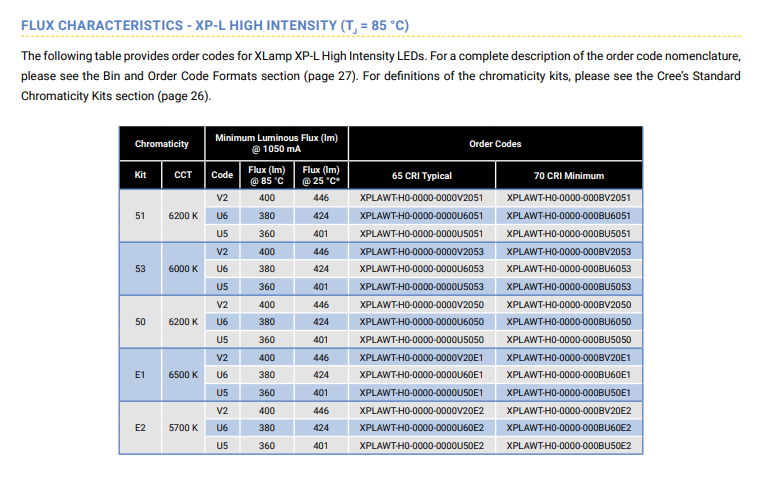This screenshot has width=760, height=482.
Task: Select order code XPLAWT-H0-0000-0000U60E1
Action: 422,375
